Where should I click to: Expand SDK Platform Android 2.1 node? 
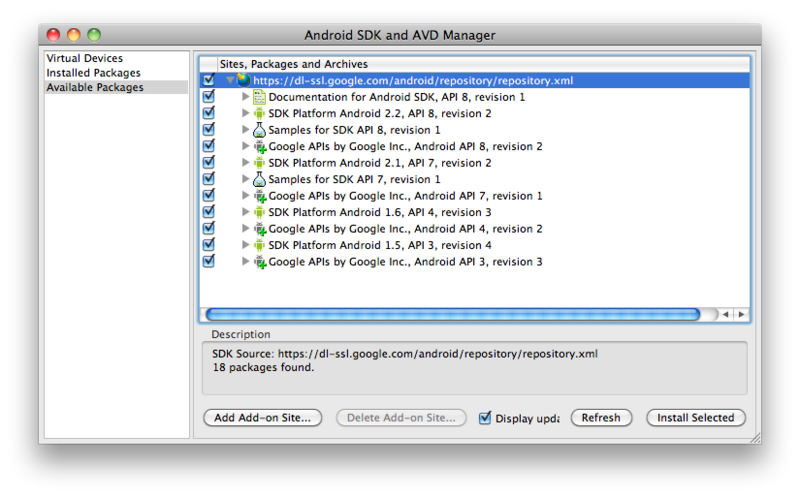[245, 162]
